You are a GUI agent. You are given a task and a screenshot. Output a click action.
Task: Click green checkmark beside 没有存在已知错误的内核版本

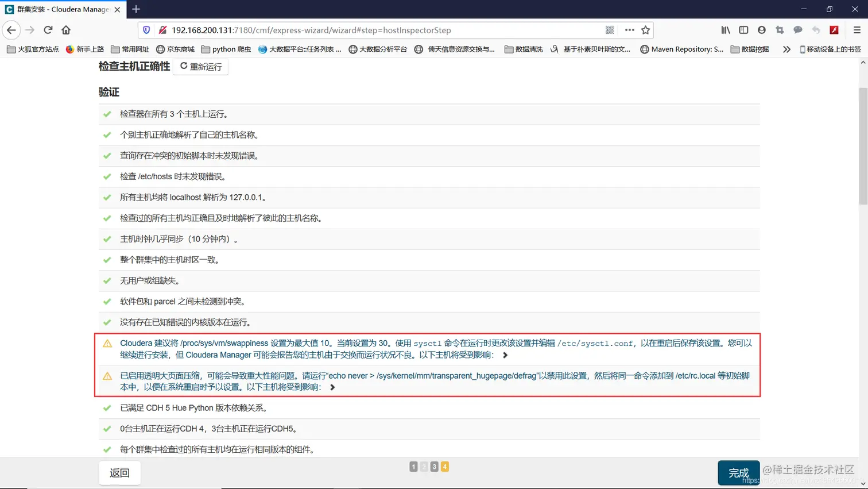coord(107,322)
